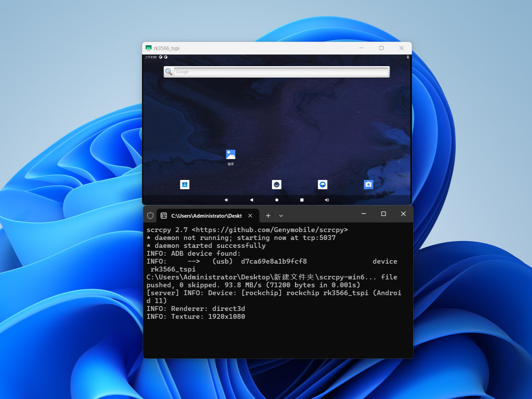The height and width of the screenshot is (399, 532).
Task: Click the command prompt icon on the terminal tab
Action: (164, 216)
